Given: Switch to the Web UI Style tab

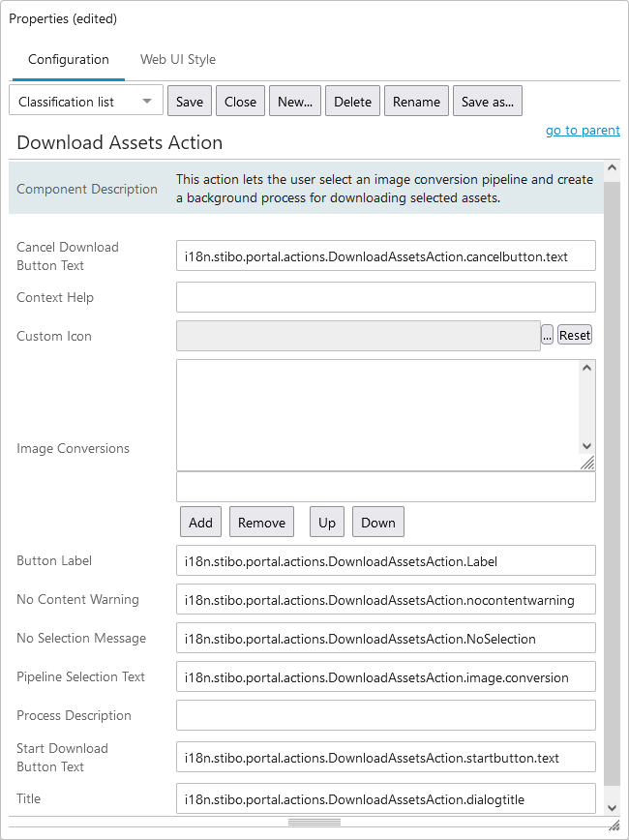Looking at the screenshot, I should tap(177, 59).
